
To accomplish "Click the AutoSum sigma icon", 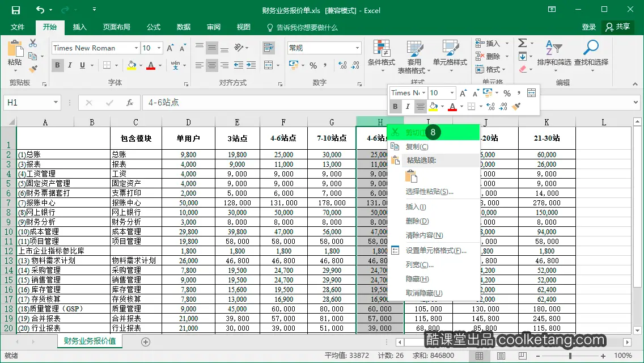I will pos(523,43).
